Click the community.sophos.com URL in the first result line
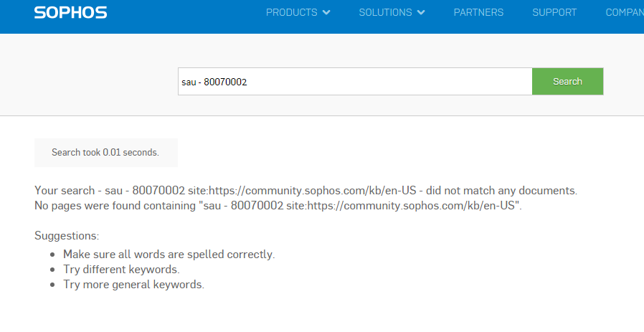The width and height of the screenshot is (644, 332). 302,191
